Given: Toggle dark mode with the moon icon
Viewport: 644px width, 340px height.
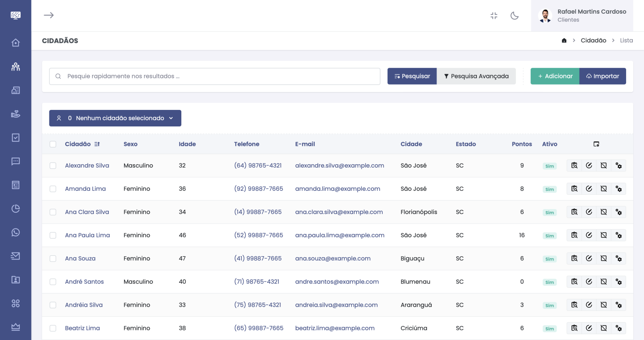Looking at the screenshot, I should coord(515,16).
